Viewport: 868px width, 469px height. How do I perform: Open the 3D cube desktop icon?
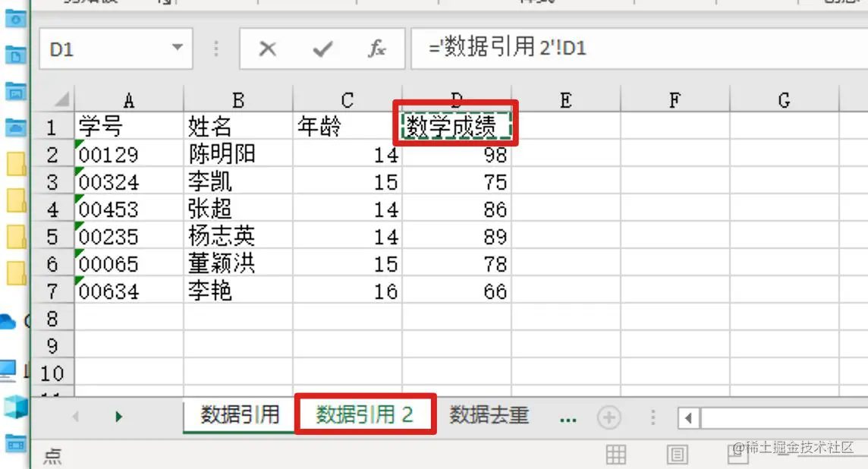click(x=14, y=407)
